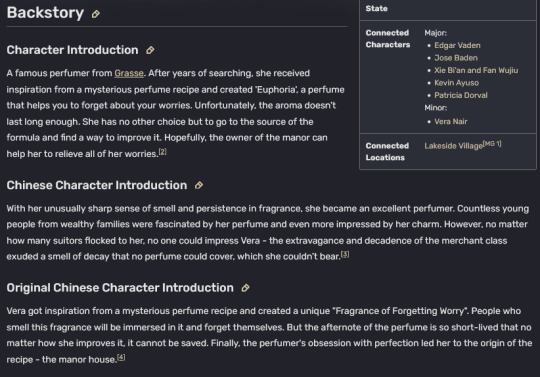The height and width of the screenshot is (377, 540).
Task: Edit the Character Introduction section via pencil icon
Action: (x=150, y=50)
